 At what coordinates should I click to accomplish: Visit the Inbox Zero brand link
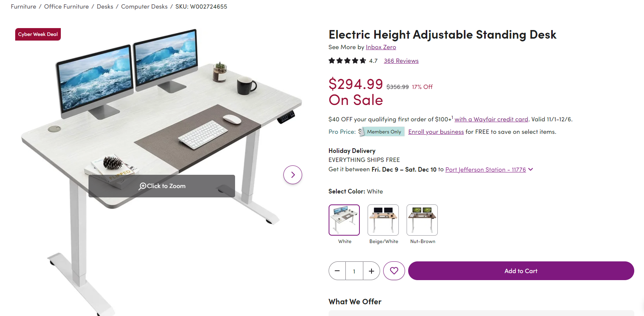(381, 47)
